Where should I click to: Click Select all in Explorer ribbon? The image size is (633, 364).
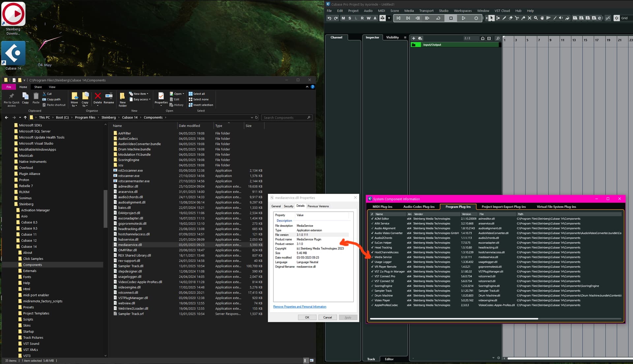point(196,94)
